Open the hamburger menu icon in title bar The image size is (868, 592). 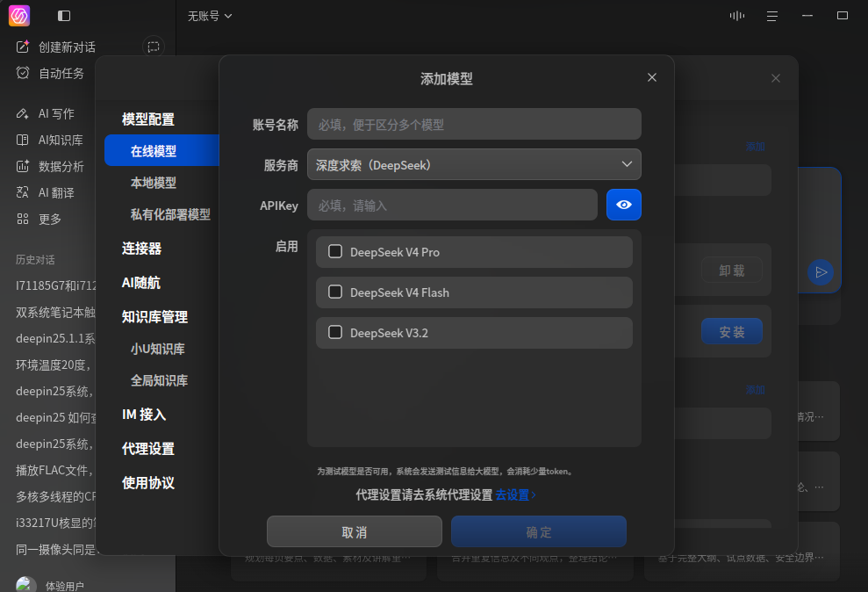point(772,16)
